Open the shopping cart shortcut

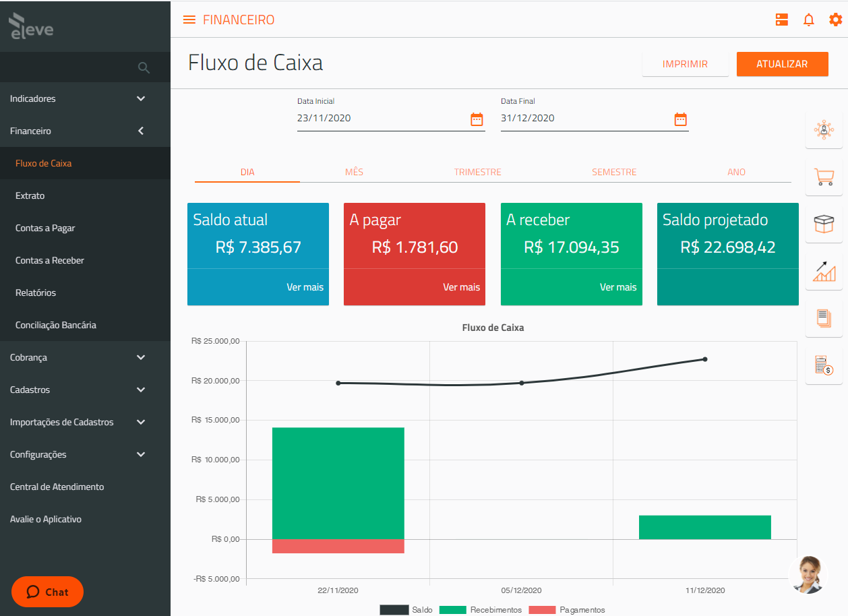[x=824, y=177]
